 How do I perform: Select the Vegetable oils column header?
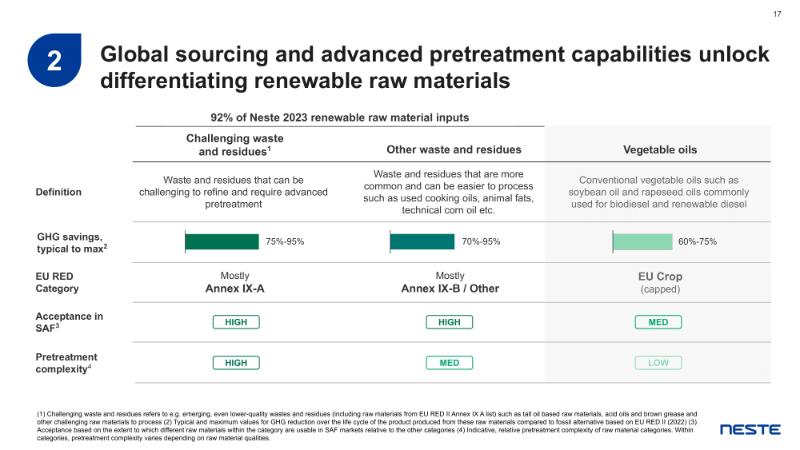pyautogui.click(x=659, y=150)
